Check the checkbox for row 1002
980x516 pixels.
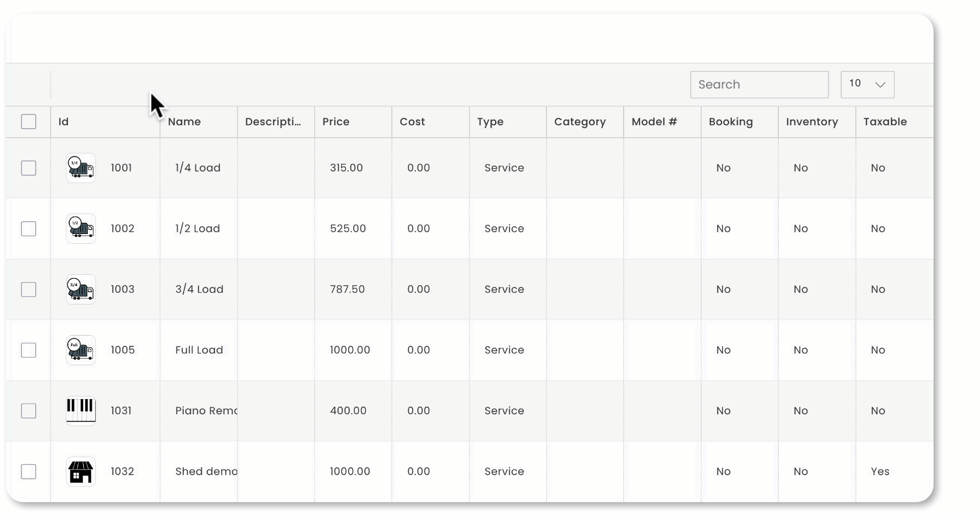tap(29, 228)
